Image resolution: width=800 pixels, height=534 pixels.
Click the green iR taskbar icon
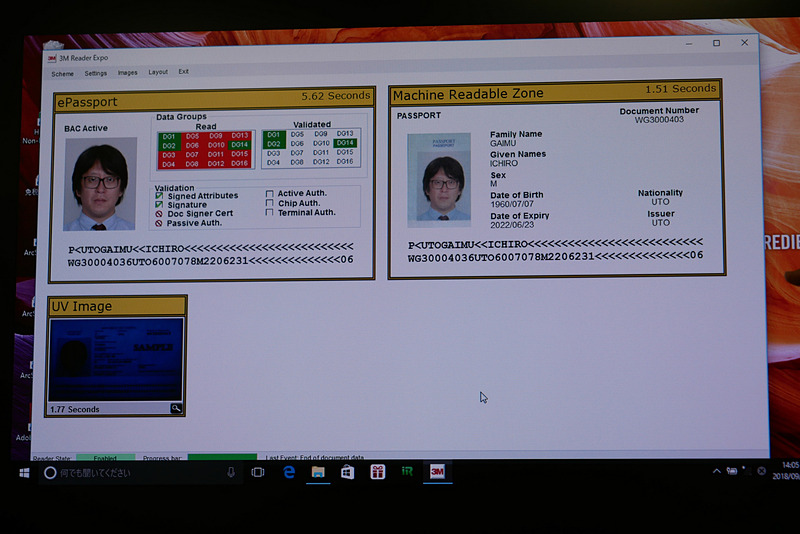407,471
